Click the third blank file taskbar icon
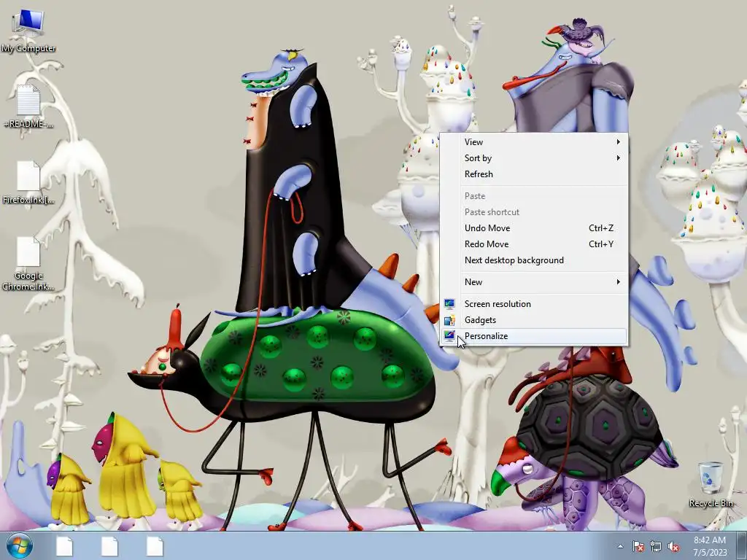This screenshot has height=560, width=747. [x=155, y=546]
